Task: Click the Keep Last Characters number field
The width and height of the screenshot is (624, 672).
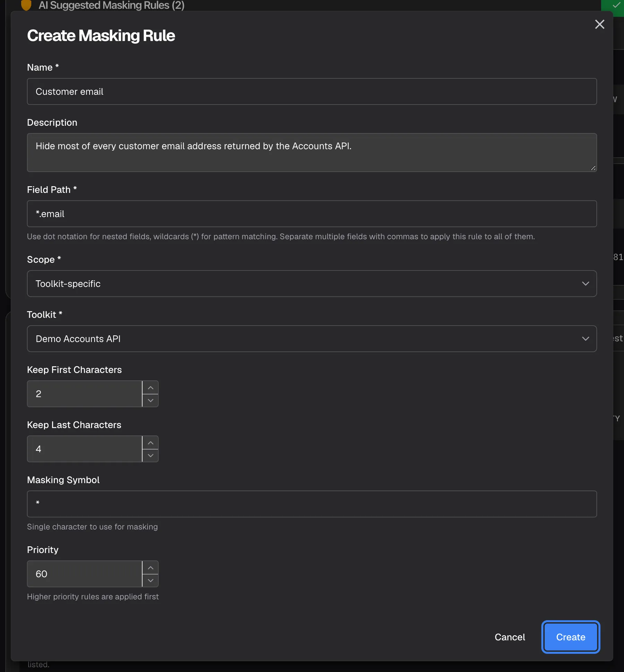Action: click(x=85, y=449)
